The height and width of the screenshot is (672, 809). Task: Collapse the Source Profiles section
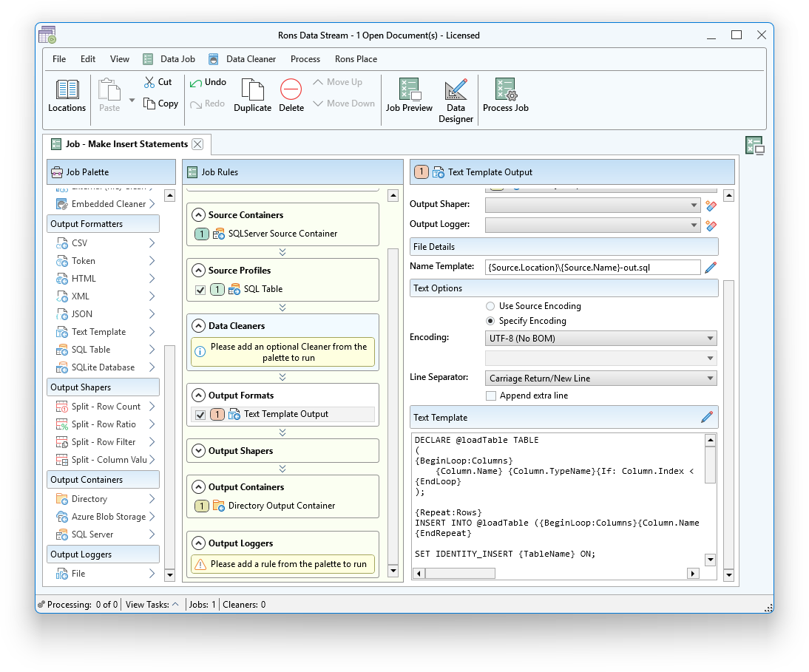point(198,271)
